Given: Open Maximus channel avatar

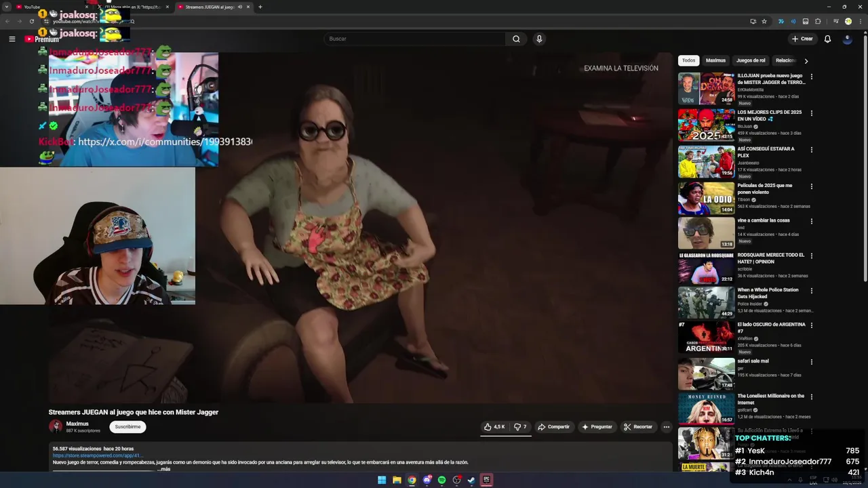Looking at the screenshot, I should [x=55, y=426].
